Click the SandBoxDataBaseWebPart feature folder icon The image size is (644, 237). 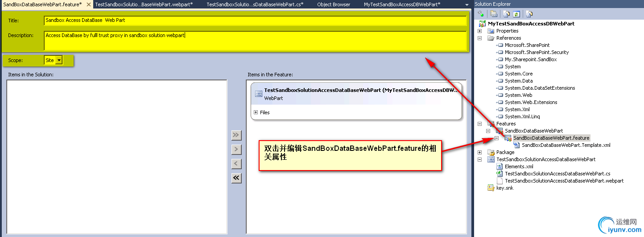click(500, 131)
